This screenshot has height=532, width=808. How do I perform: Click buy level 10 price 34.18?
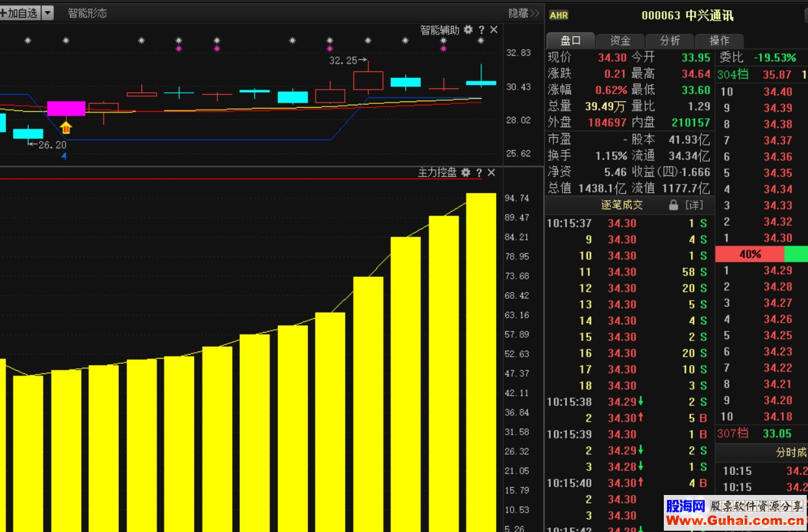777,416
